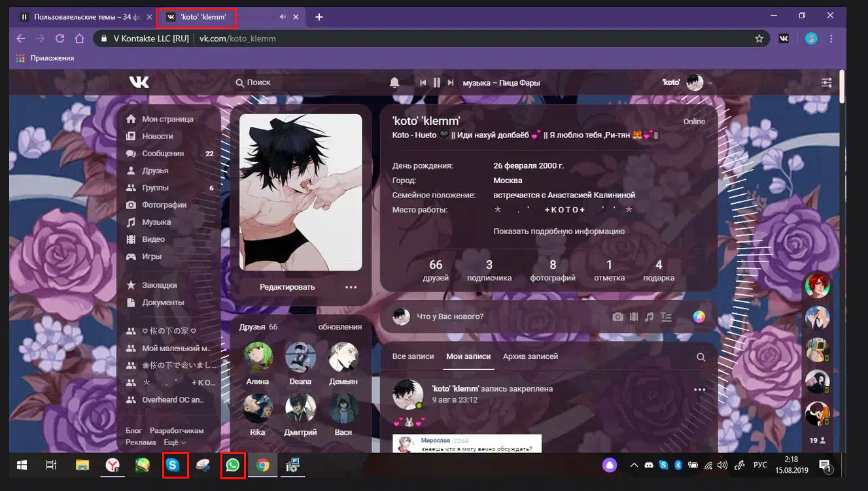The image size is (868, 491).
Task: Click the Закладки star icon
Action: coord(131,285)
